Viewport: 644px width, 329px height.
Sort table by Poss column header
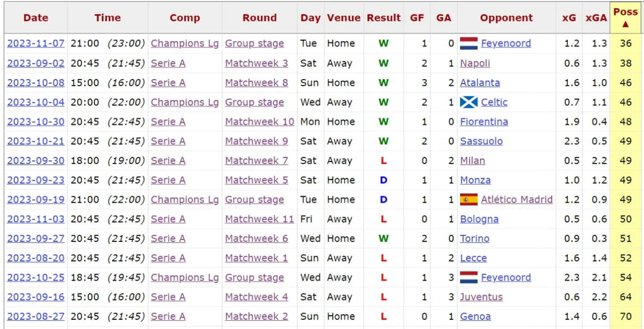click(625, 18)
